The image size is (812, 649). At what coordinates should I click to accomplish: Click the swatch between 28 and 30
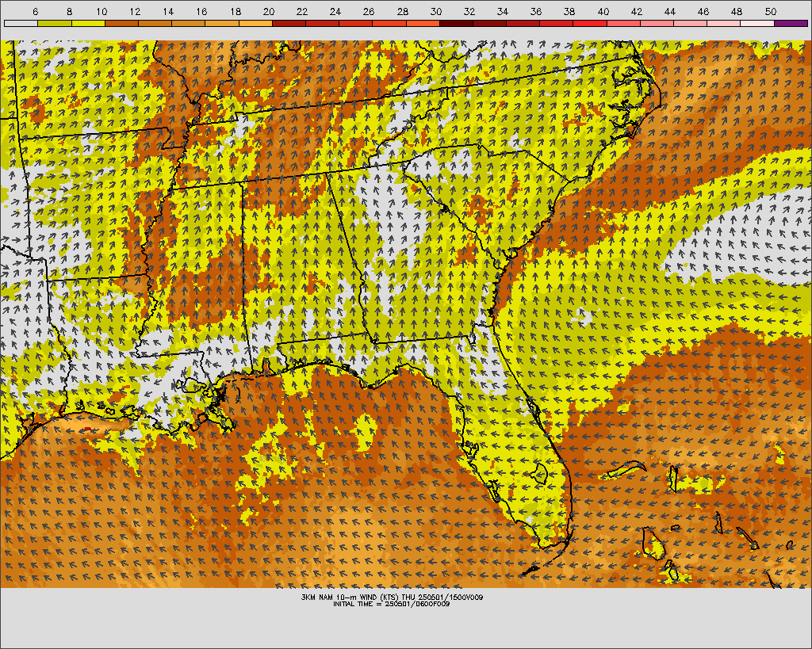point(423,23)
